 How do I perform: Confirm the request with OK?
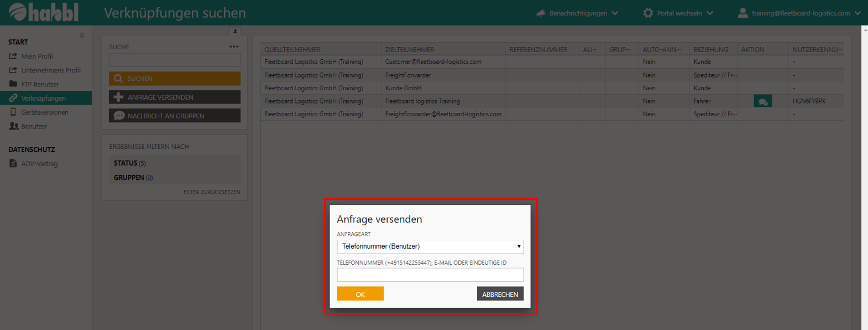point(360,294)
